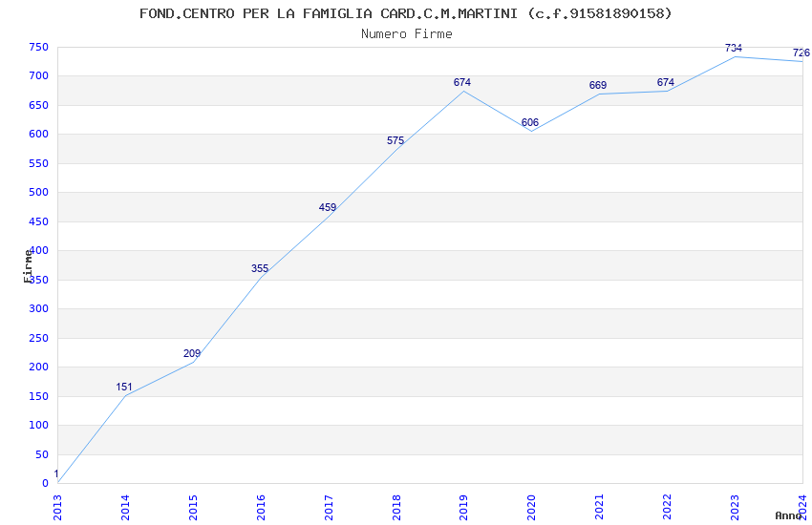Click the x-axis year 2018
Viewport: 812px width, 525px height.
(x=396, y=508)
